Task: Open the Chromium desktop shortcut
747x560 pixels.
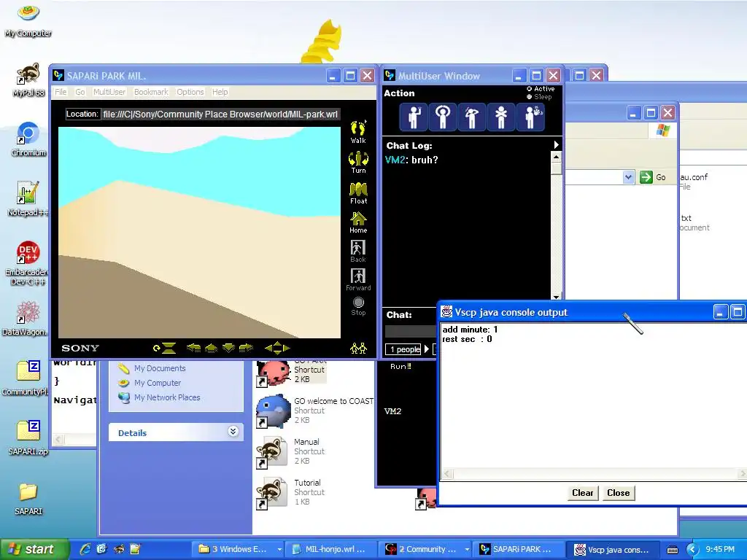Action: coord(28,139)
